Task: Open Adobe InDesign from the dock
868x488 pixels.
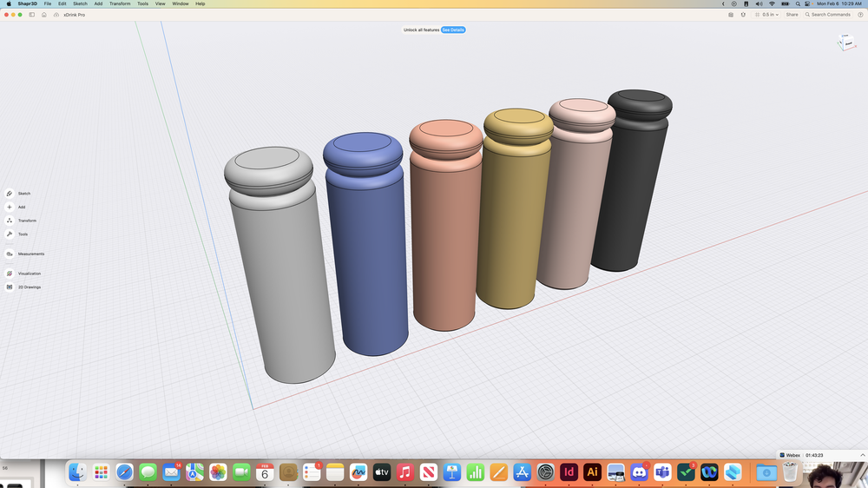Action: (569, 472)
